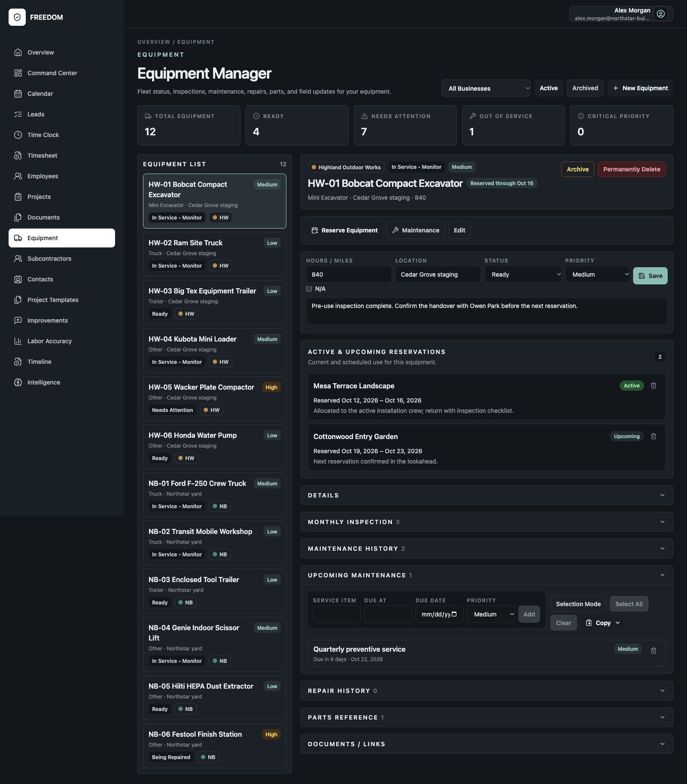Viewport: 687px width, 784px height.
Task: Enable Selection Mode for upcoming maintenance
Action: [578, 604]
